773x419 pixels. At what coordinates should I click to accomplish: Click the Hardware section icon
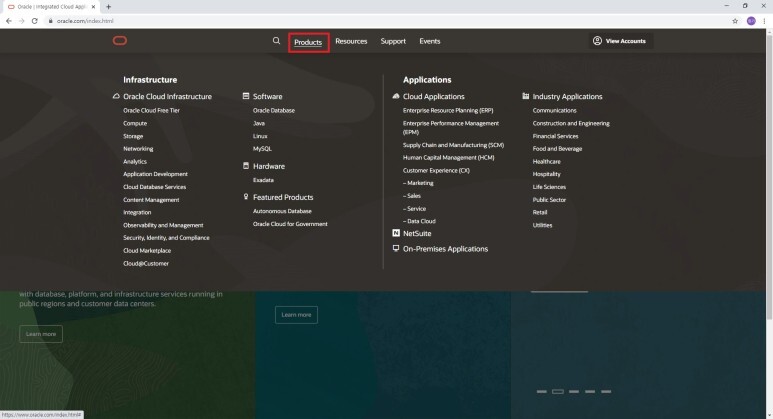(246, 166)
